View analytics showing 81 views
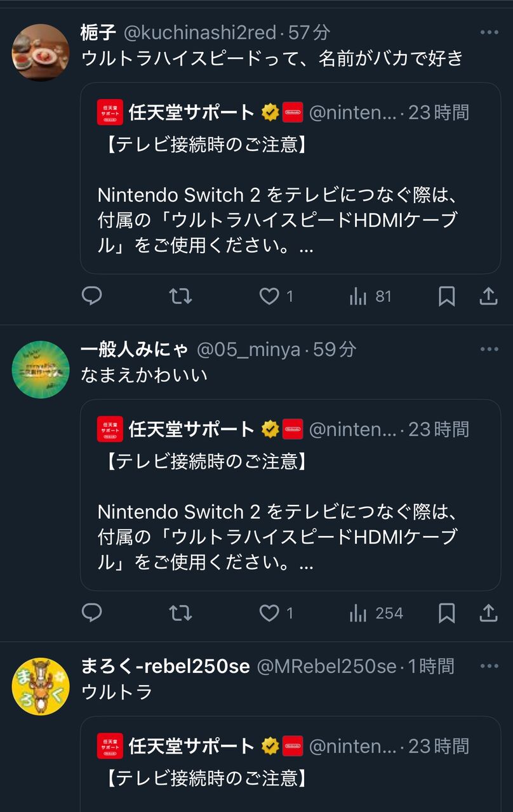This screenshot has width=513, height=812. pos(370,296)
